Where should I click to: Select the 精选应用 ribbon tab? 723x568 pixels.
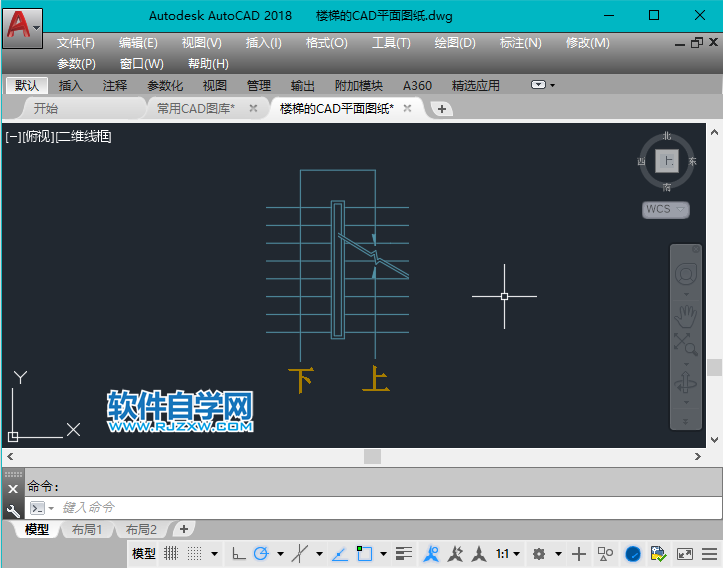pyautogui.click(x=475, y=85)
